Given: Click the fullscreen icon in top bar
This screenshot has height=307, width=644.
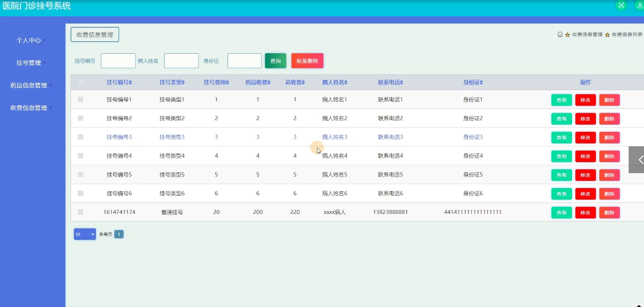Looking at the screenshot, I should click(x=621, y=5).
